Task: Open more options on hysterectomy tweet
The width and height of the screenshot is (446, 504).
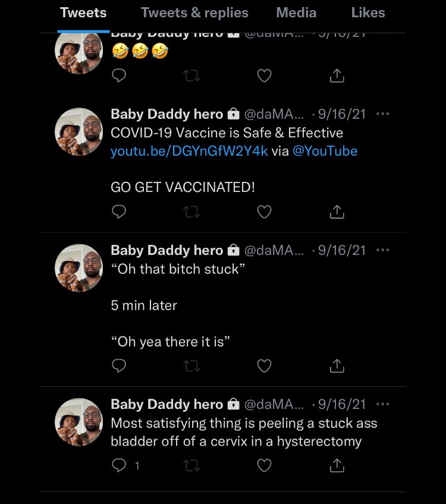Action: [383, 404]
